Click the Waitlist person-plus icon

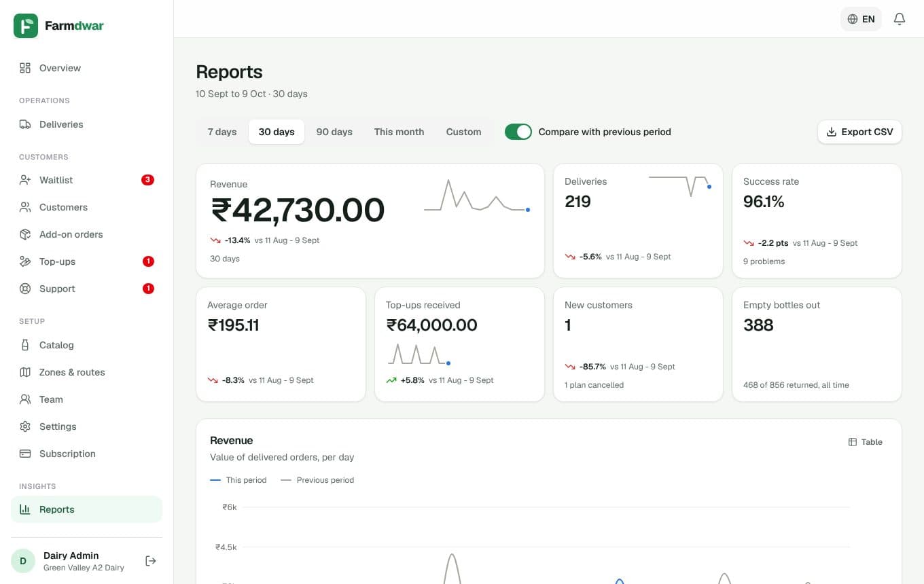[x=25, y=180]
